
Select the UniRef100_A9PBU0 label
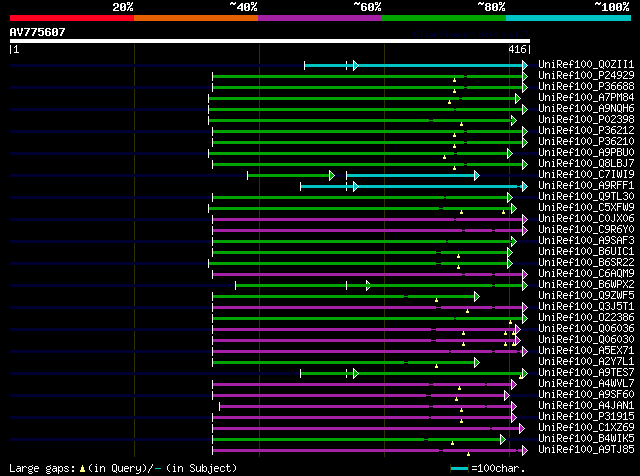coord(586,153)
